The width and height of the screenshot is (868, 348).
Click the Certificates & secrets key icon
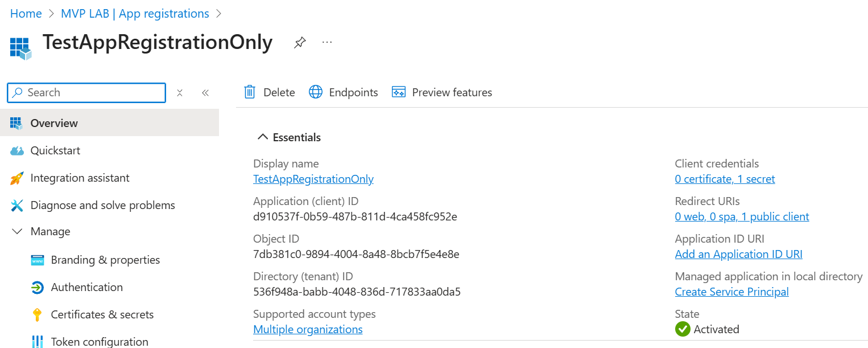click(x=38, y=315)
